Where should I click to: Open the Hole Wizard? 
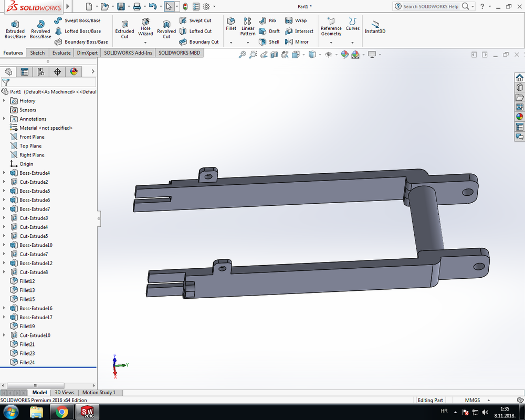pos(145,27)
